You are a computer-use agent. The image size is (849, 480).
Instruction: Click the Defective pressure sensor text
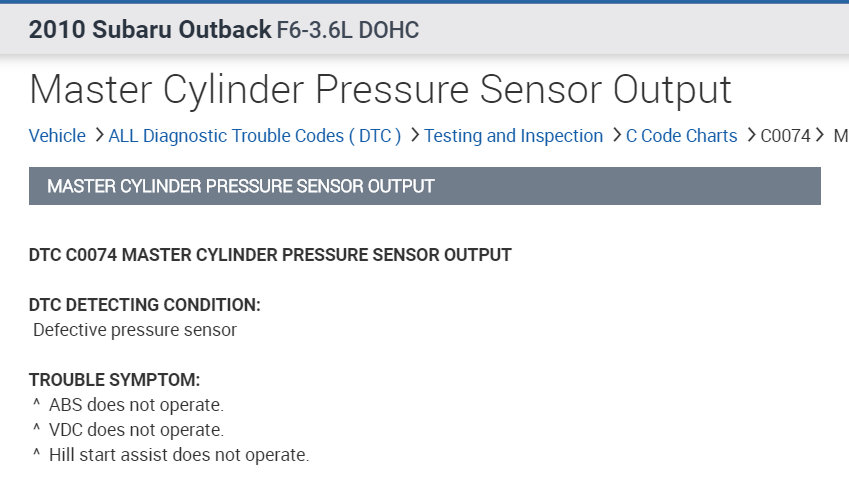135,330
